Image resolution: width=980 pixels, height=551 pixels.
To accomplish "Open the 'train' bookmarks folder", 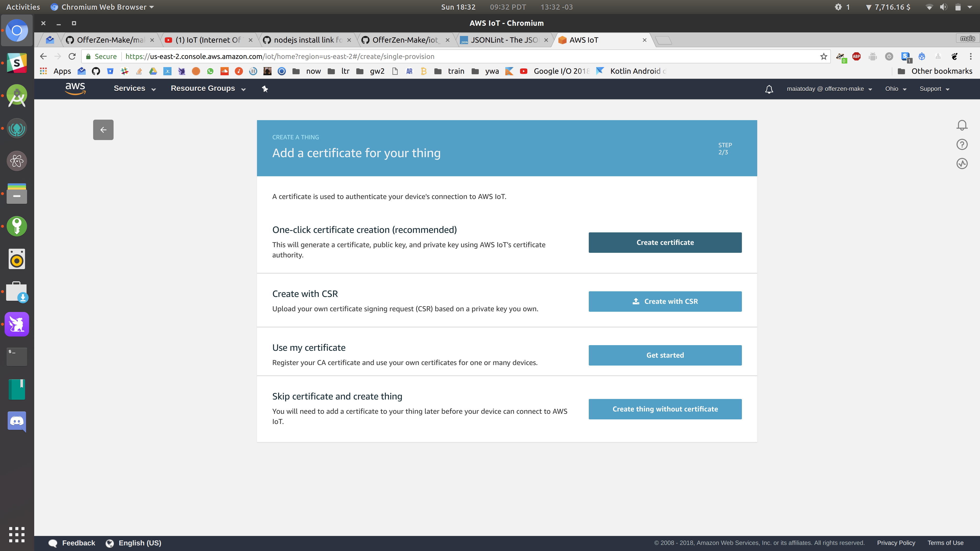I will tap(449, 71).
